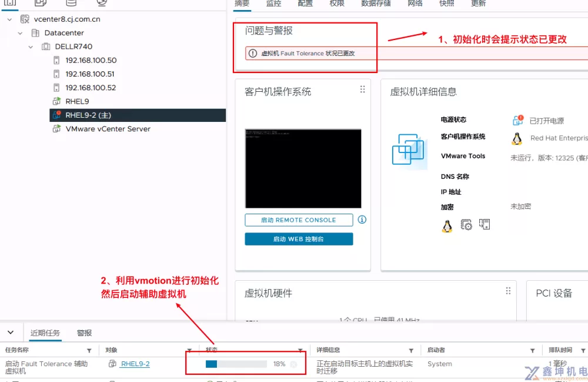Click the host icon beside 192.168.100.50
588x382 pixels.
tap(56, 60)
